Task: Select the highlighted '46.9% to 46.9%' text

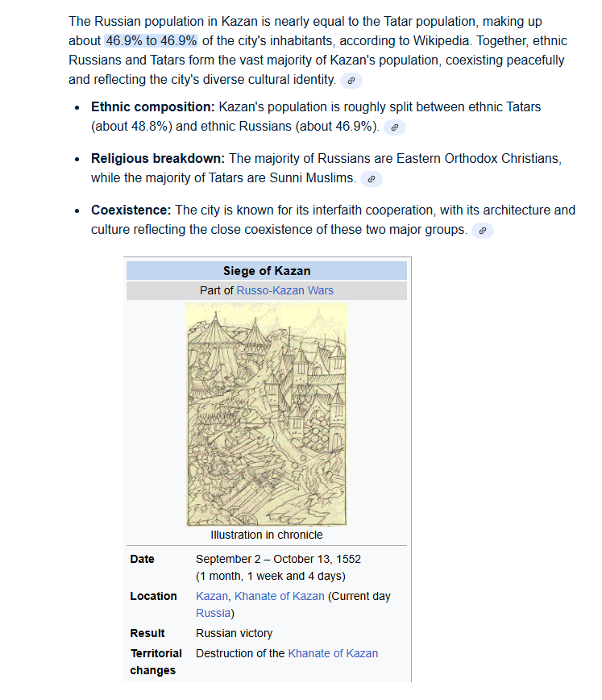Action: click(x=152, y=40)
